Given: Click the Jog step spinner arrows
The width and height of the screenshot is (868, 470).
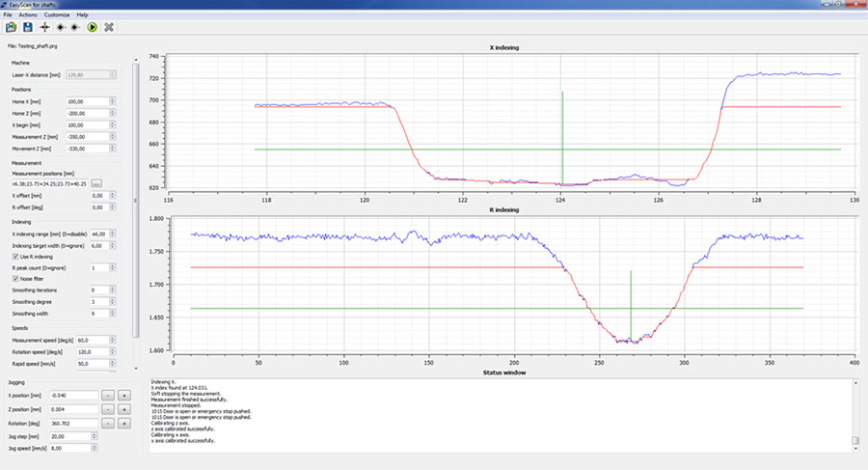Looking at the screenshot, I should tap(94, 436).
